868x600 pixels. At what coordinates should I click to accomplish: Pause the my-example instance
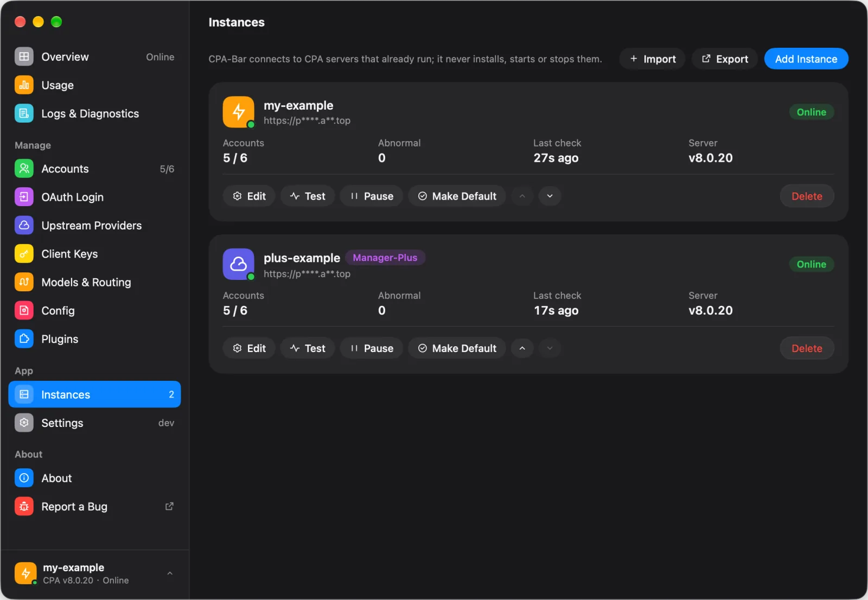pyautogui.click(x=372, y=196)
